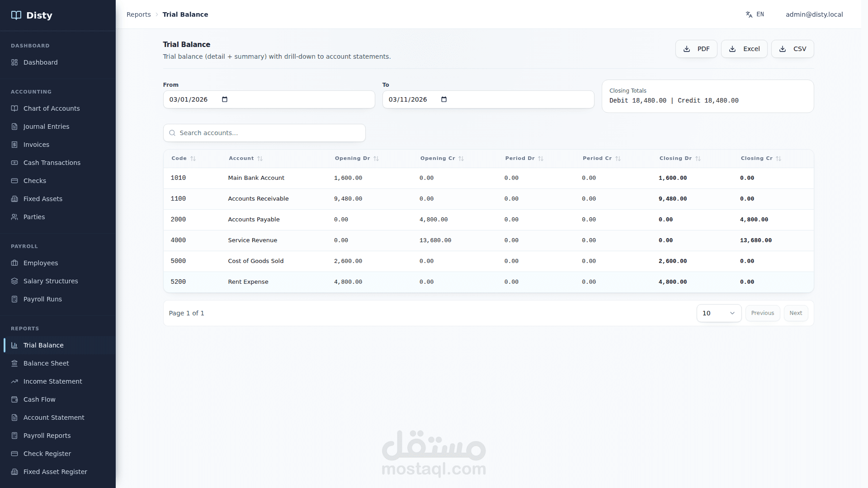Click the Cash Flow wallet icon
Image resolution: width=868 pixels, height=488 pixels.
pyautogui.click(x=14, y=399)
